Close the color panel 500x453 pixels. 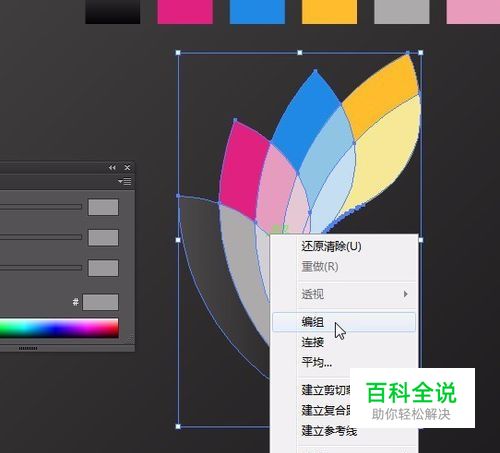[127, 168]
